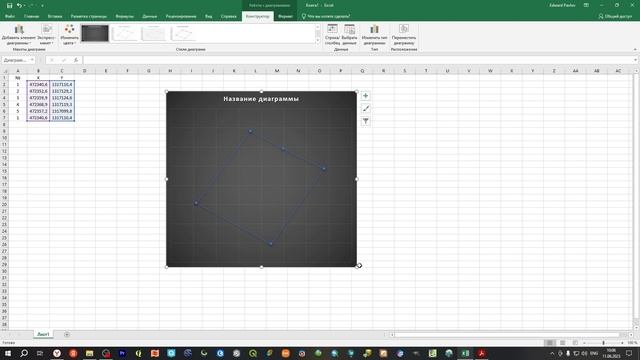Click the chart title Название диаграммы
Screen dimensions: 640x360
pos(261,99)
